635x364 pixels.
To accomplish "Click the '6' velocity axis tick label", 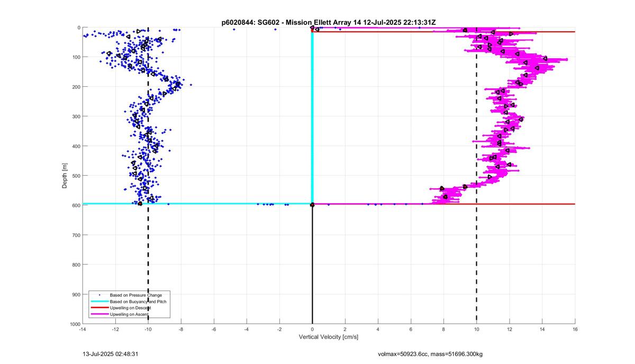I will (x=411, y=329).
